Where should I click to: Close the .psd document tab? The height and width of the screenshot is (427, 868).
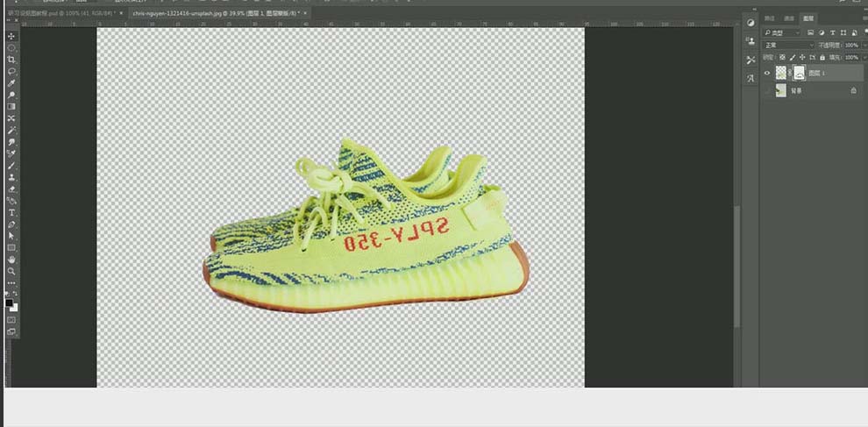click(x=121, y=13)
